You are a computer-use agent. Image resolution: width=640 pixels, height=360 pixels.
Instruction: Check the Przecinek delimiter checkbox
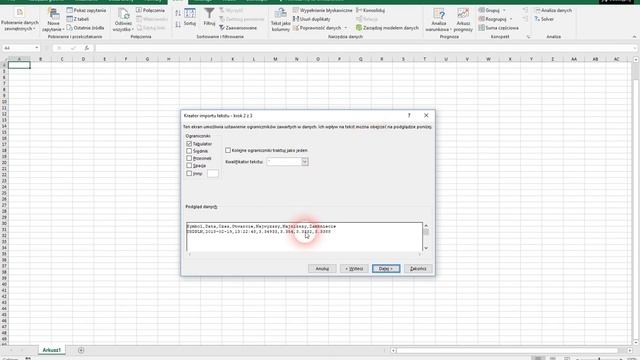click(x=189, y=158)
